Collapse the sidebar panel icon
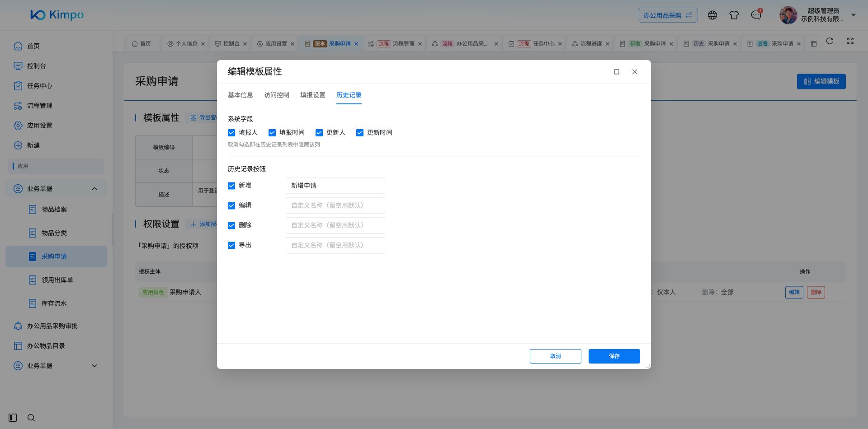Viewport: 868px width, 429px height. [x=13, y=418]
